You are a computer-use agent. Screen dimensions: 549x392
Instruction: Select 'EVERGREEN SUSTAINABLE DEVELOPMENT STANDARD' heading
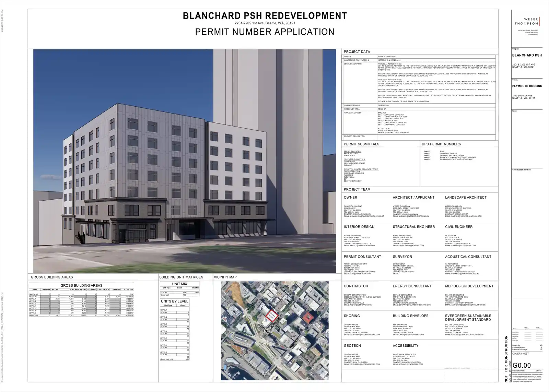468,318
